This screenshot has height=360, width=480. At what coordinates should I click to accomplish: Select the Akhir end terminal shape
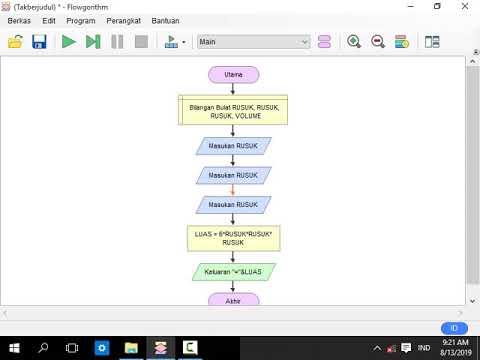click(x=234, y=299)
